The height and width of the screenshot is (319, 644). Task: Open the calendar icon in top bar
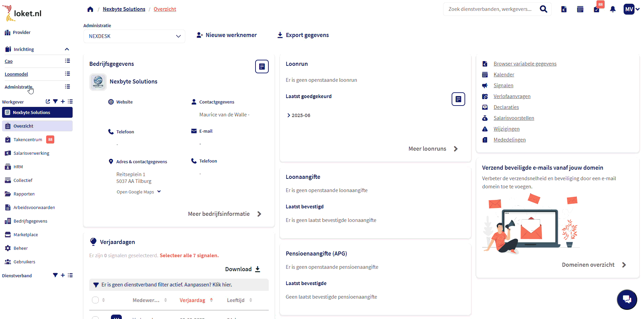click(580, 9)
